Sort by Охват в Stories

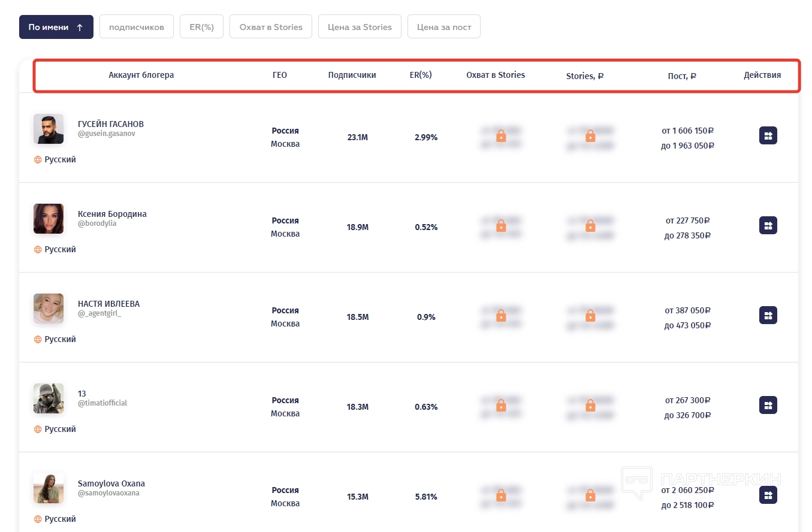point(270,27)
